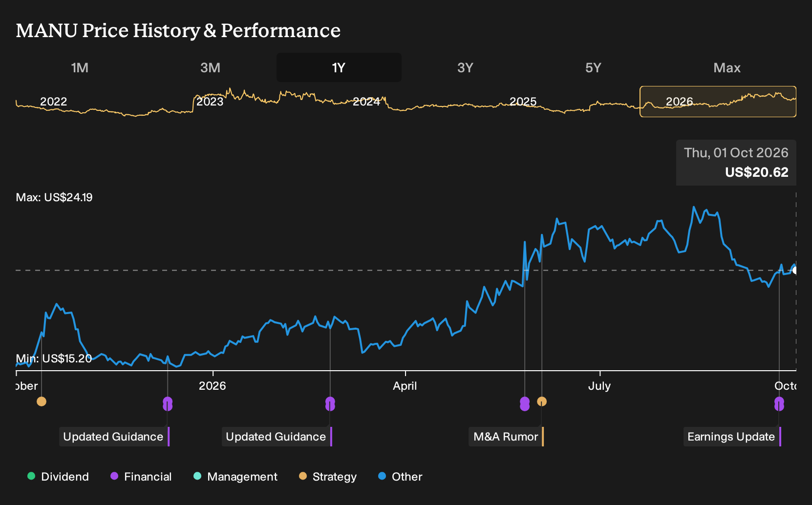Select the 1M time range tab
Image resolution: width=812 pixels, height=505 pixels.
point(80,67)
